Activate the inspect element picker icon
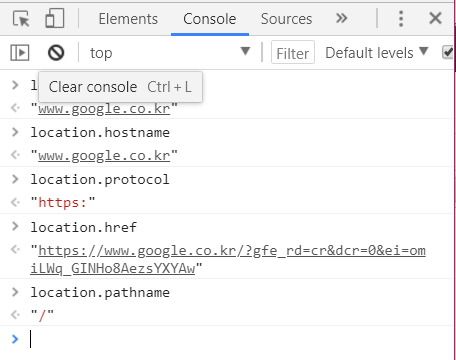Screen dimensions: 456x360 pos(21,19)
